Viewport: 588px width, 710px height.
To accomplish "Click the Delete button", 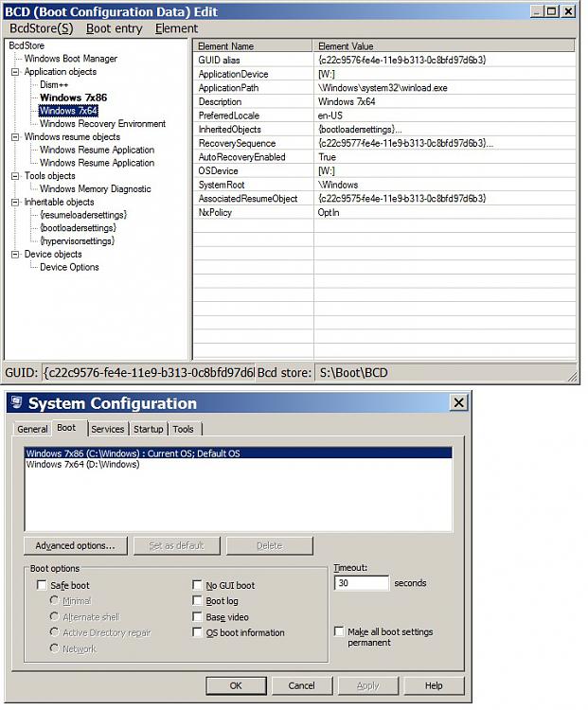I will click(x=270, y=545).
